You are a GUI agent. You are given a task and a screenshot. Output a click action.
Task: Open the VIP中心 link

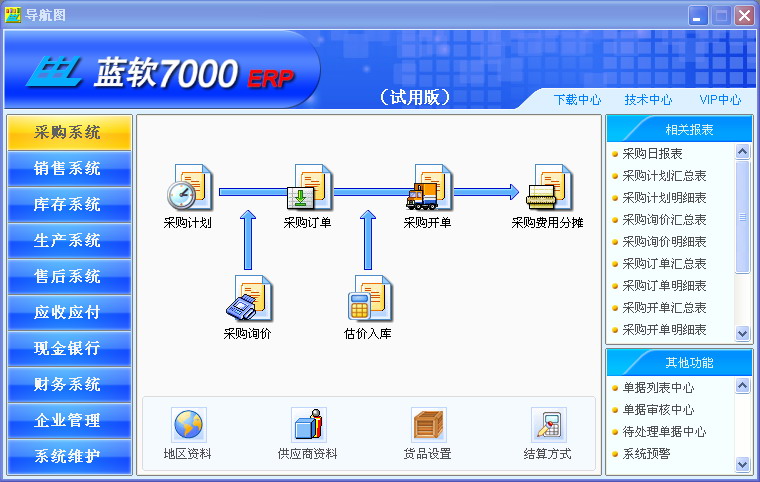click(x=720, y=100)
